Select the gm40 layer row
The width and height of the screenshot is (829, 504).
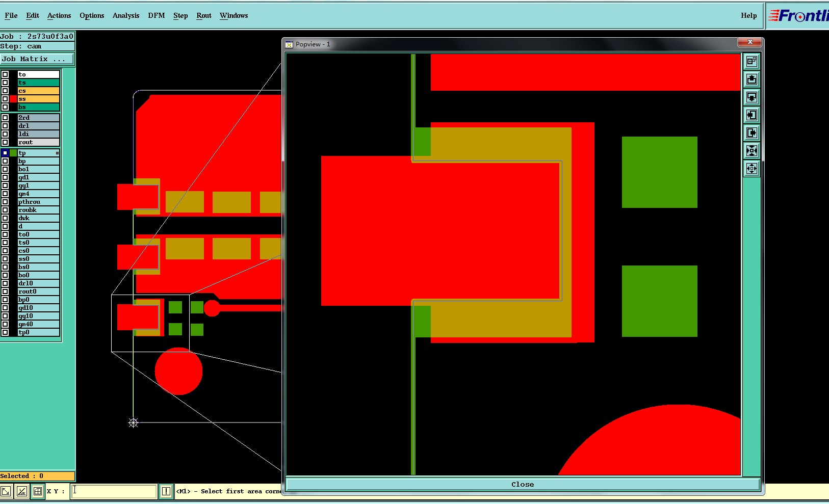39,324
